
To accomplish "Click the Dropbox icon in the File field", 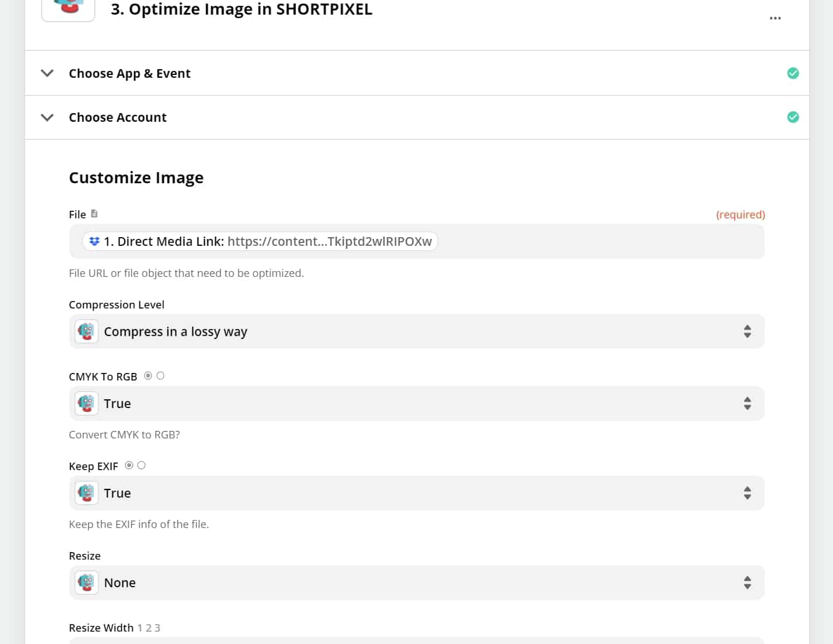I will pos(94,241).
